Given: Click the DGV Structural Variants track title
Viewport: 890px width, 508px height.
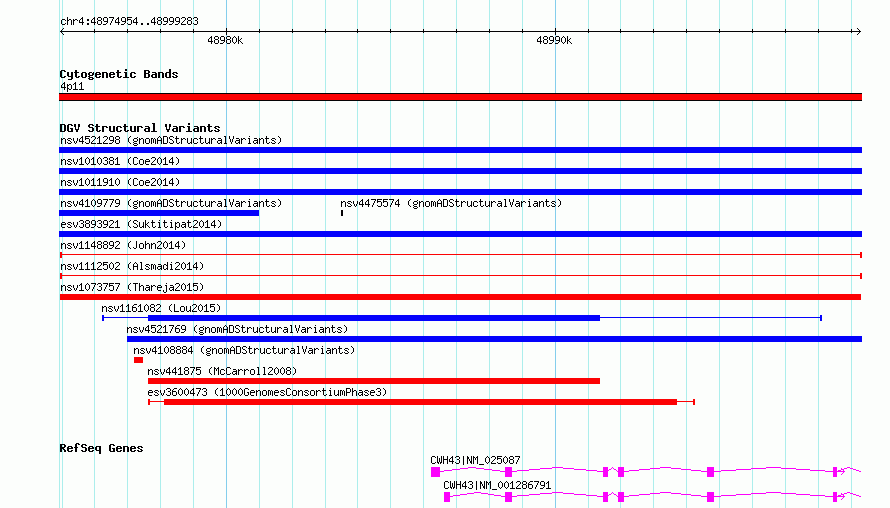Looking at the screenshot, I should coord(140,128).
